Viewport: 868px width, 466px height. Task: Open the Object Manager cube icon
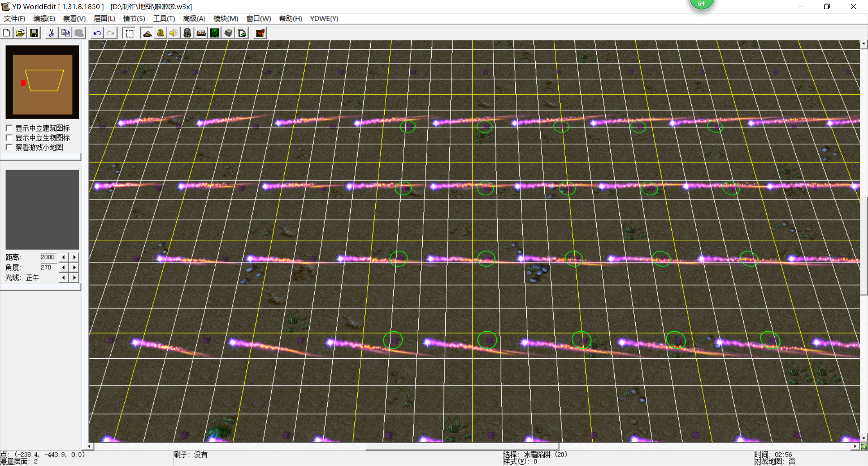point(228,33)
